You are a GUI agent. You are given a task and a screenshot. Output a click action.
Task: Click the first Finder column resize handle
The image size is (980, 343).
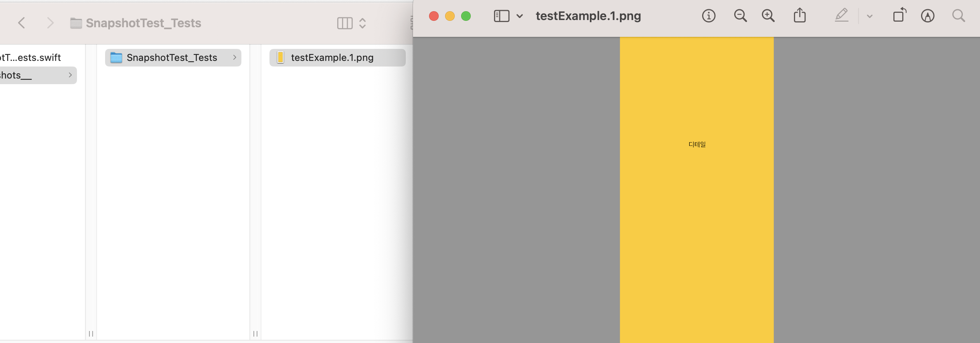(91, 334)
